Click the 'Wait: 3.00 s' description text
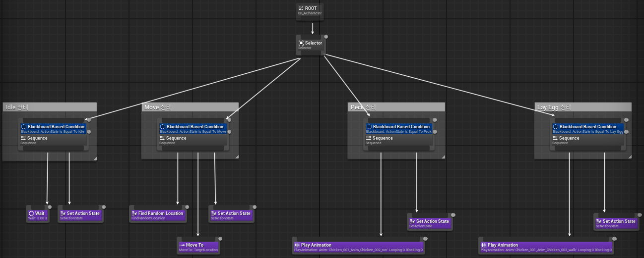 pos(38,218)
